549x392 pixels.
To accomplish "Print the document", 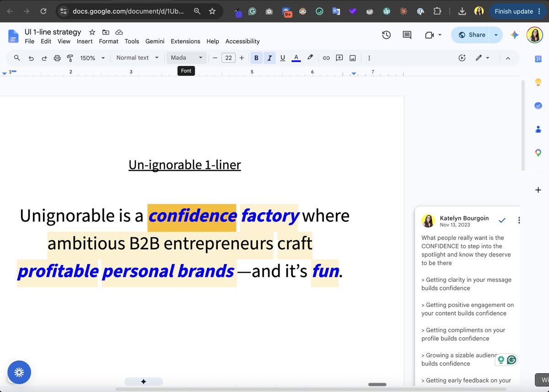I will point(57,58).
